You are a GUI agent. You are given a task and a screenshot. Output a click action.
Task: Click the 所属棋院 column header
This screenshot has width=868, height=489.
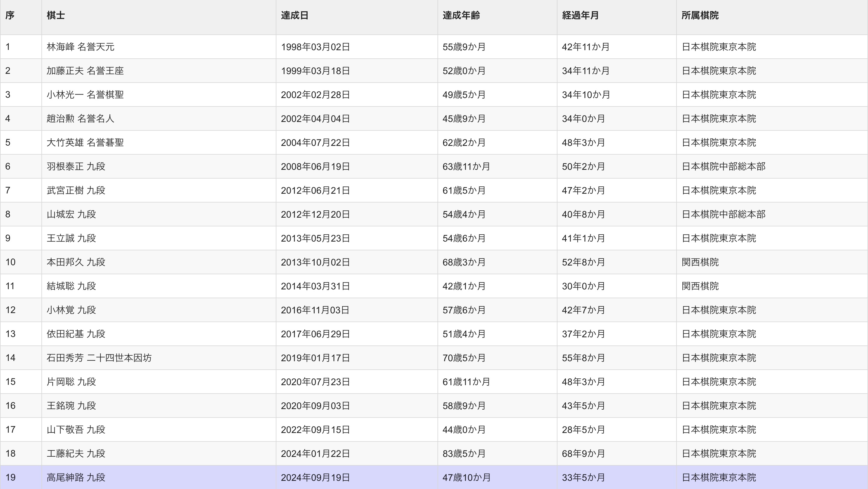click(700, 15)
